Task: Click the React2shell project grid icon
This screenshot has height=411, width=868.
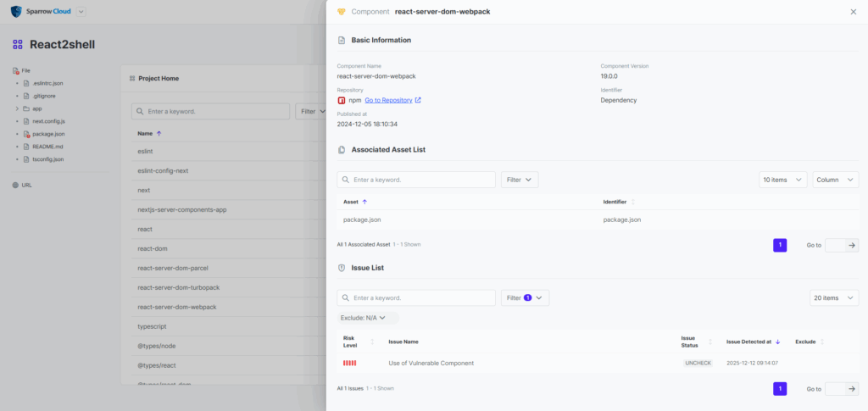Action: [x=18, y=44]
